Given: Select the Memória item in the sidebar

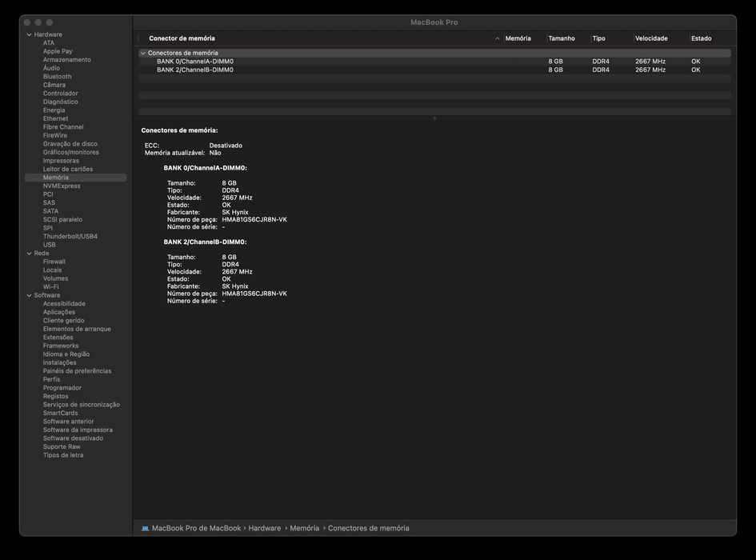Looking at the screenshot, I should [75, 178].
